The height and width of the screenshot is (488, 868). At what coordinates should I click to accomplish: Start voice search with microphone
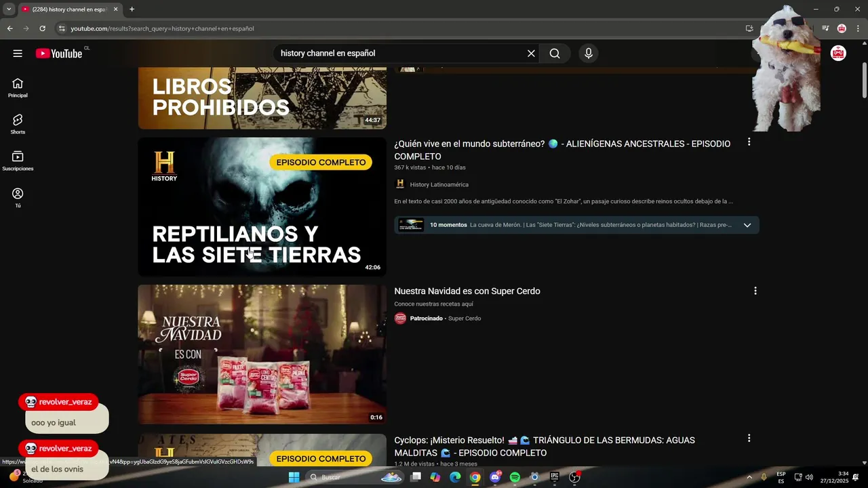(x=589, y=54)
